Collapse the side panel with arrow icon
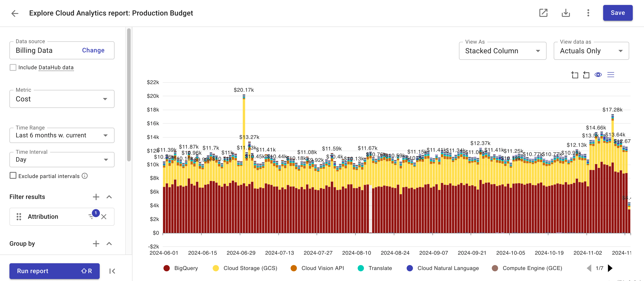The image size is (644, 281). (112, 271)
